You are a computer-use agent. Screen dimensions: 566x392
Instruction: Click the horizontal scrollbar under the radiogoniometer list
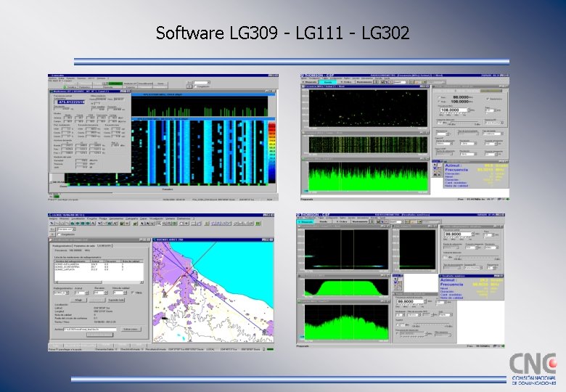[99, 282]
